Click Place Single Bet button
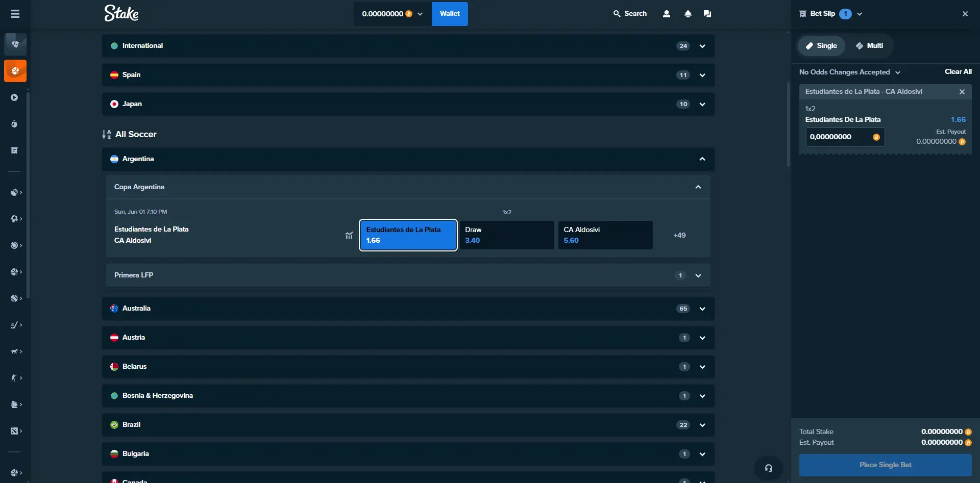This screenshot has width=980, height=483. click(x=886, y=465)
